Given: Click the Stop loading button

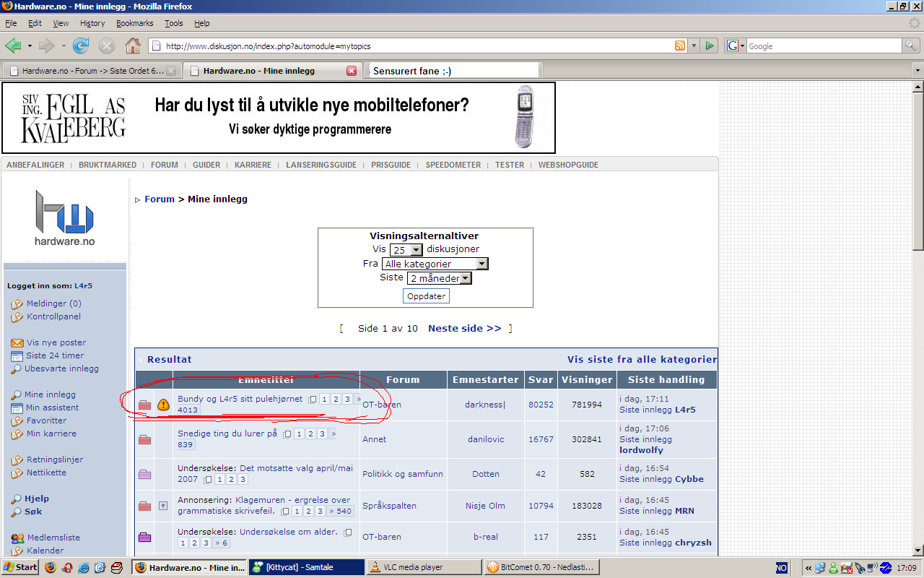Looking at the screenshot, I should [x=107, y=46].
